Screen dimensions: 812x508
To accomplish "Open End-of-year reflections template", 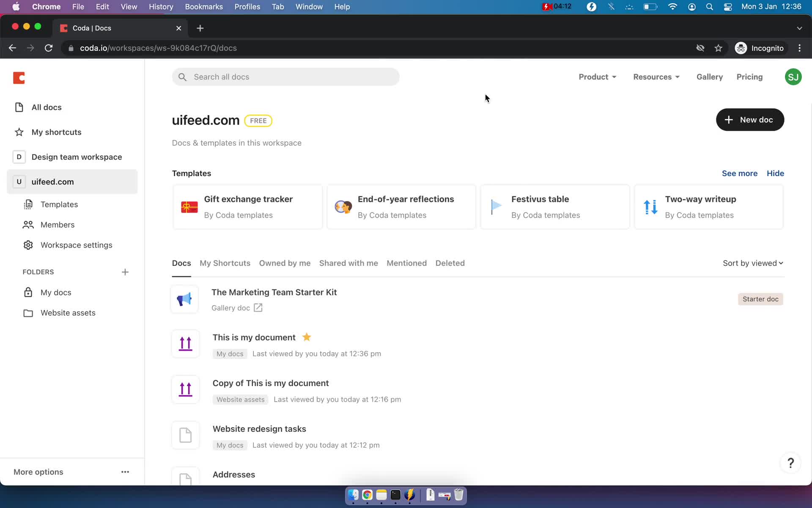I will click(401, 207).
